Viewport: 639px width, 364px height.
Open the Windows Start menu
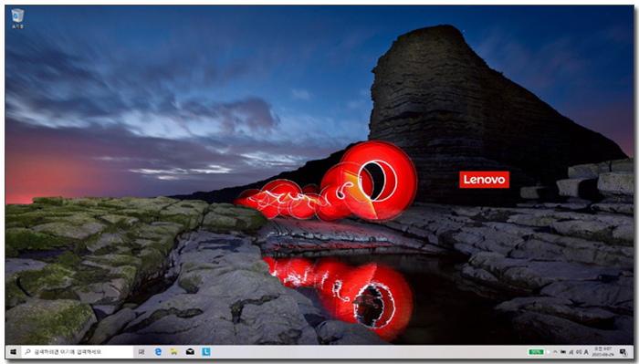tap(13, 352)
